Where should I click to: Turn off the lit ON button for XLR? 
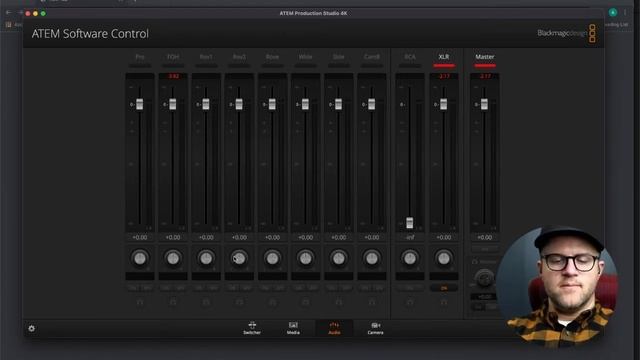click(x=444, y=288)
